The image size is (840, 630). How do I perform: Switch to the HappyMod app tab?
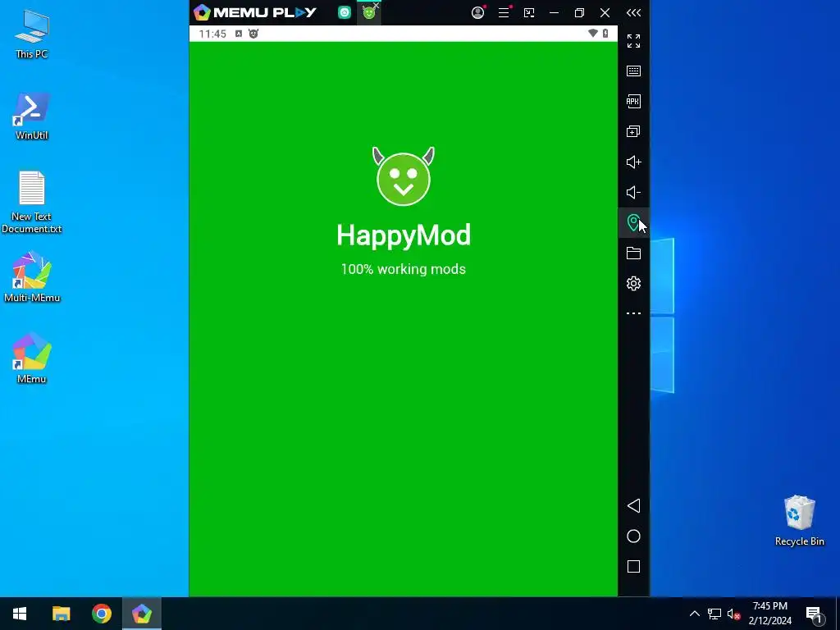(x=368, y=12)
